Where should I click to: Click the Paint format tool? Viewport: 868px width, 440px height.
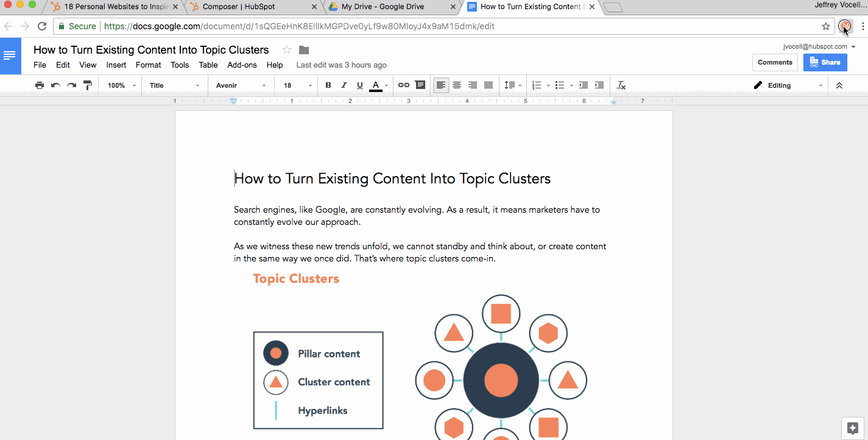pos(87,85)
